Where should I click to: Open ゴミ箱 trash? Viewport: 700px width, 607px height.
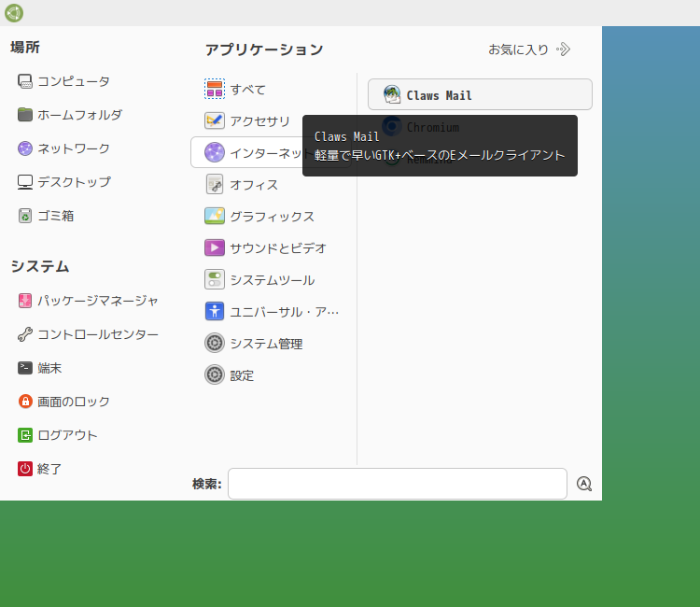(46, 216)
